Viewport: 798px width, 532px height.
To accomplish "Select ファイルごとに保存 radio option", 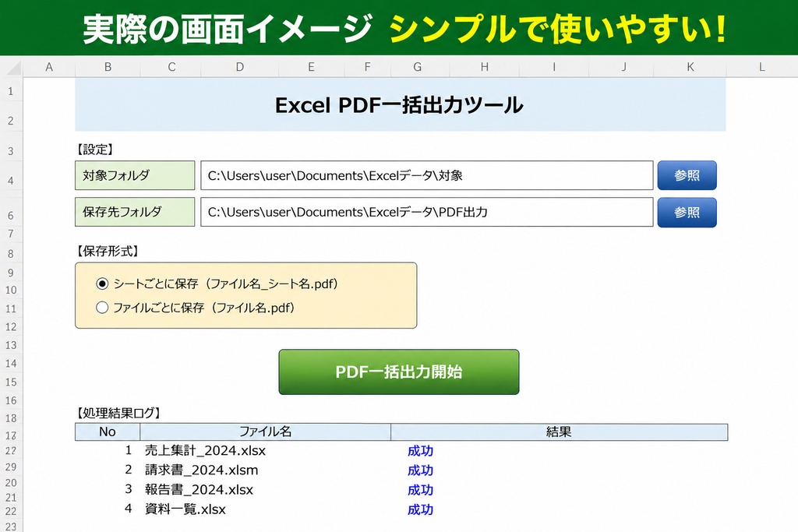I will (x=102, y=308).
